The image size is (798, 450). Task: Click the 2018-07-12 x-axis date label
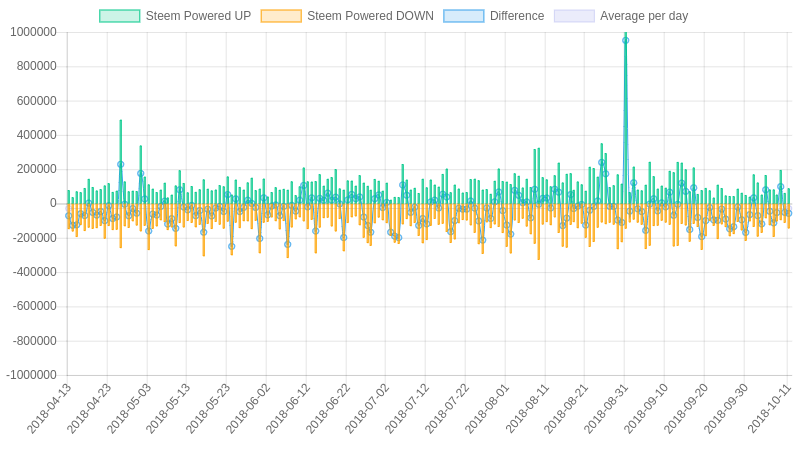coord(407,409)
